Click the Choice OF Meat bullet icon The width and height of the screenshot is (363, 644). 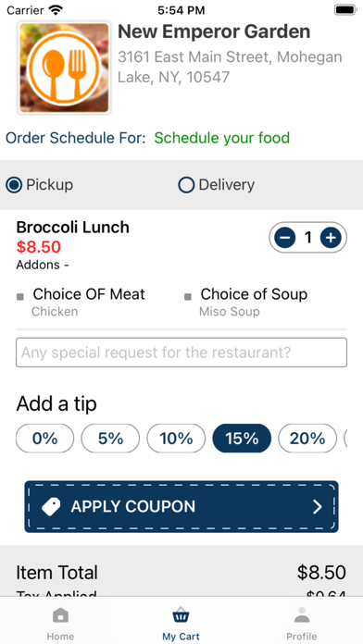19,296
